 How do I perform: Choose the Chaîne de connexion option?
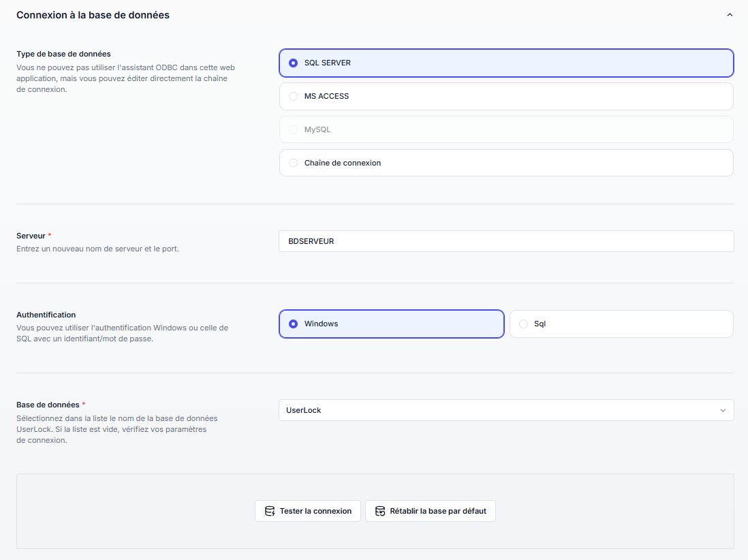[505, 163]
